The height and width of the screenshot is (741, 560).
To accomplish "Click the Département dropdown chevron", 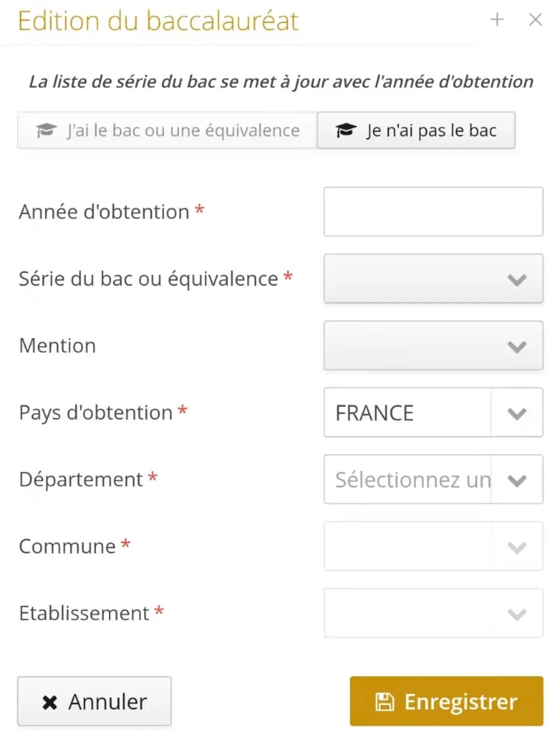I will [x=517, y=480].
